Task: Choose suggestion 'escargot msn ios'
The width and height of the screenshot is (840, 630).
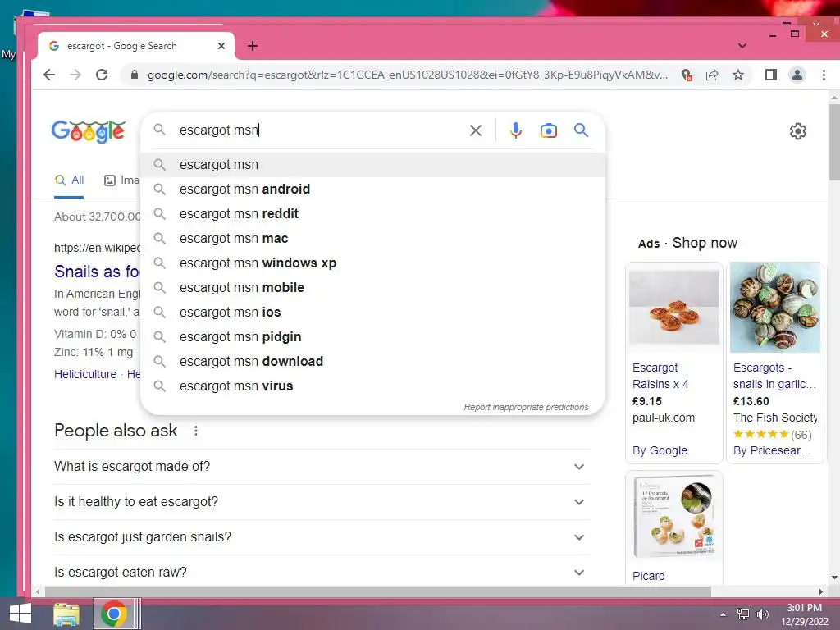Action: 373,313
